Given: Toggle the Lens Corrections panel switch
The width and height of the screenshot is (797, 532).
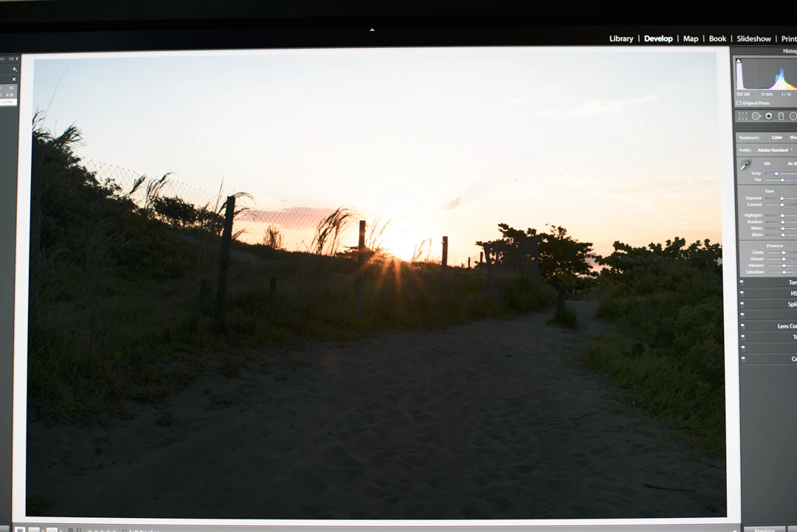Looking at the screenshot, I should point(742,325).
